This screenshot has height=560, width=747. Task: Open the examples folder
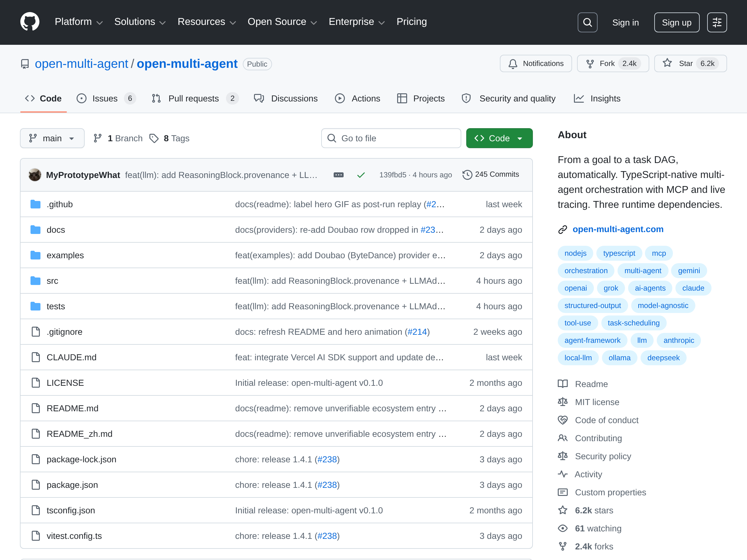pyautogui.click(x=65, y=255)
